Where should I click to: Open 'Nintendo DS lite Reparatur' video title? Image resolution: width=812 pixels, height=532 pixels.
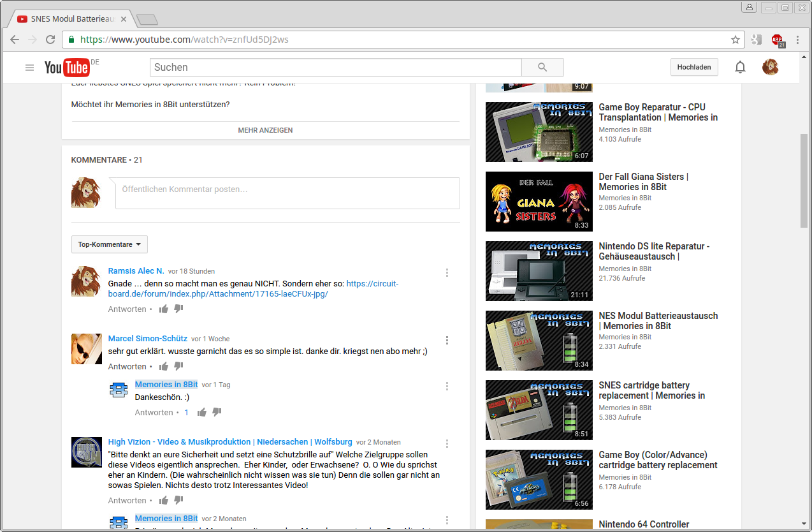pyautogui.click(x=654, y=251)
